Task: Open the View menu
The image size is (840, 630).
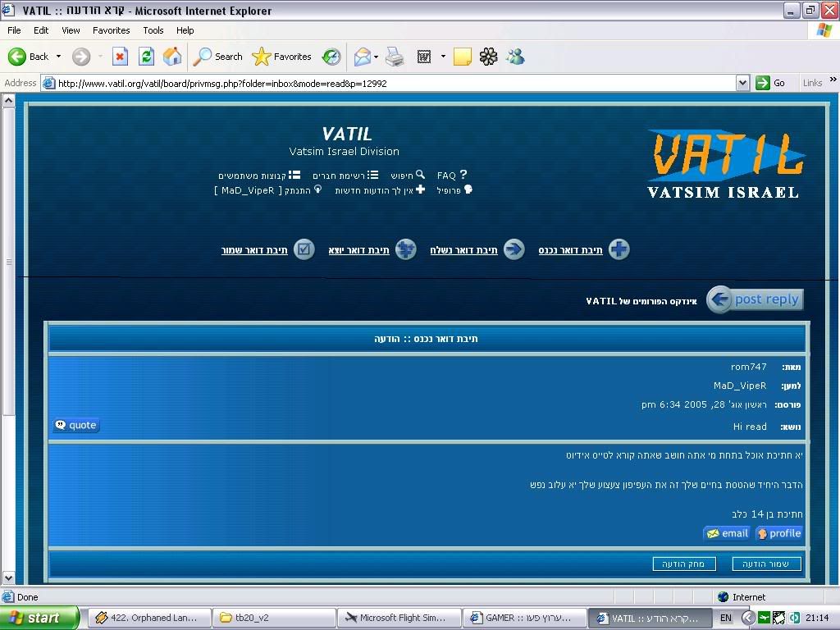Action: [x=71, y=30]
